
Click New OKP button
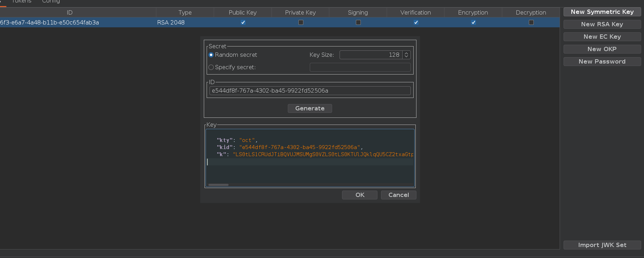(x=602, y=49)
